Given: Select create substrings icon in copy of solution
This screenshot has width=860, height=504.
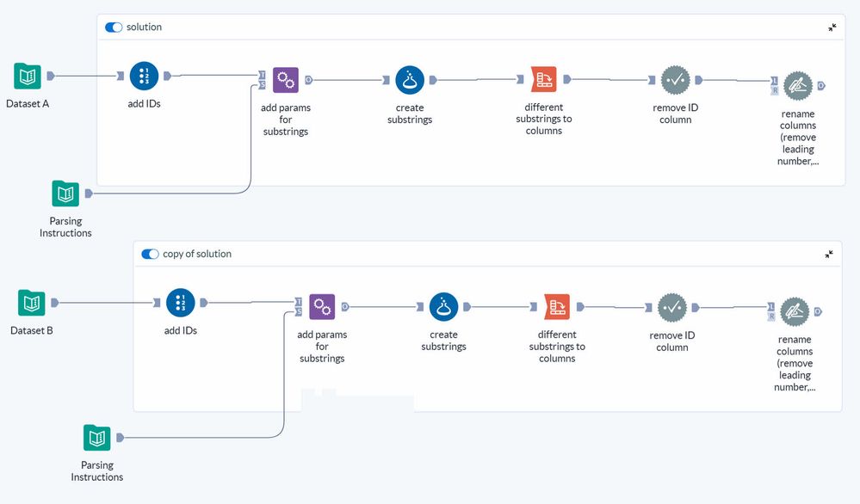Looking at the screenshot, I should coord(443,307).
